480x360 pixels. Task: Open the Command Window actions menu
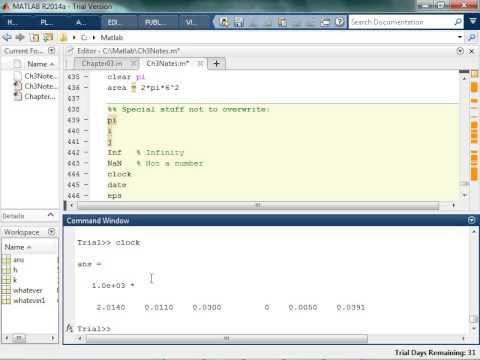pyautogui.click(x=471, y=220)
